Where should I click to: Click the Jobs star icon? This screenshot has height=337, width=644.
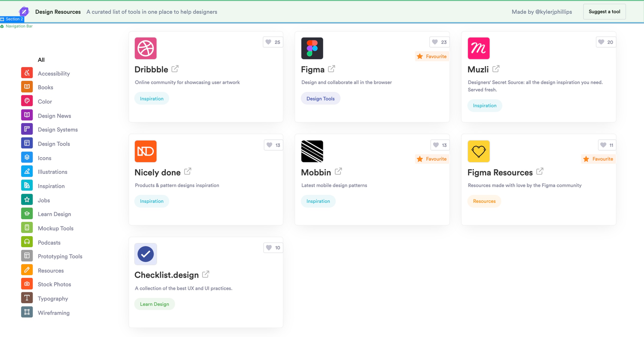point(27,200)
